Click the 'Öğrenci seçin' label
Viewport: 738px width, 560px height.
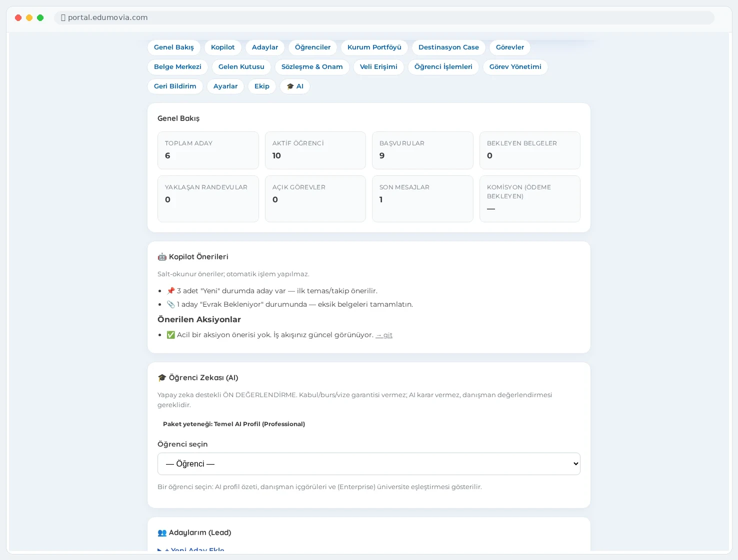pyautogui.click(x=182, y=444)
